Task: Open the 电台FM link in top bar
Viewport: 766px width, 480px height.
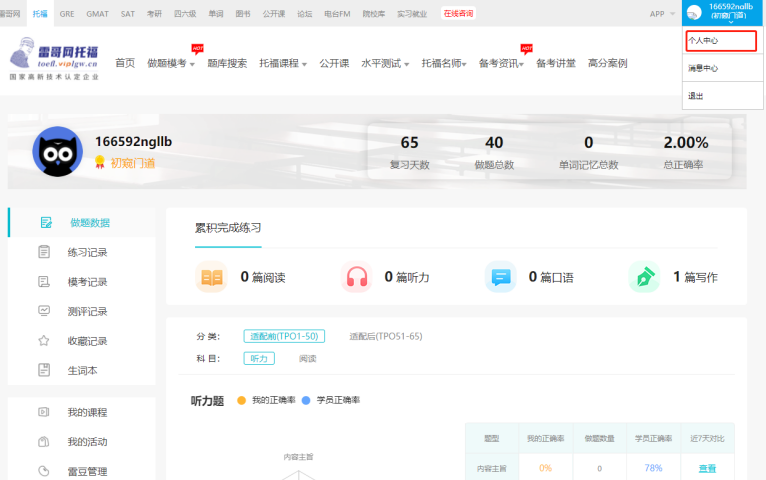Action: (x=337, y=14)
